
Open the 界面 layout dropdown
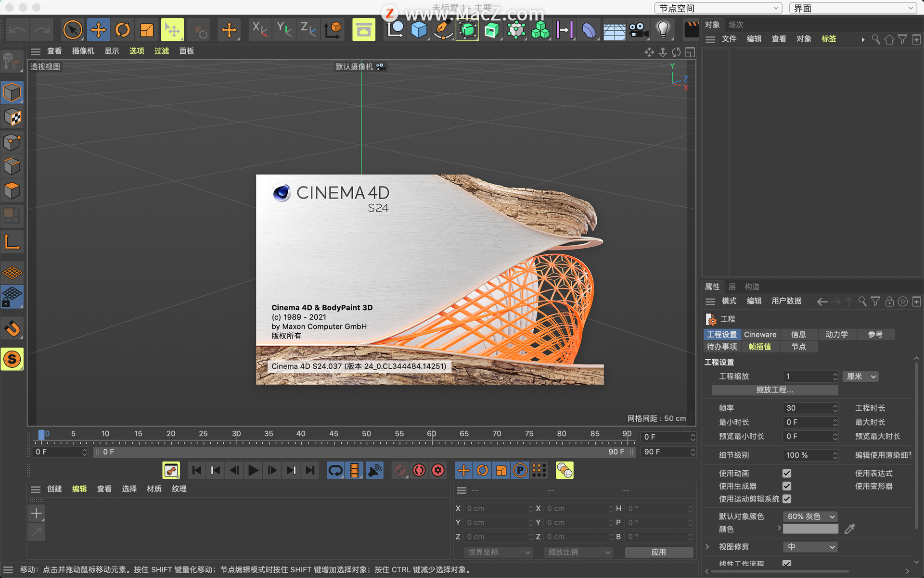[x=852, y=8]
